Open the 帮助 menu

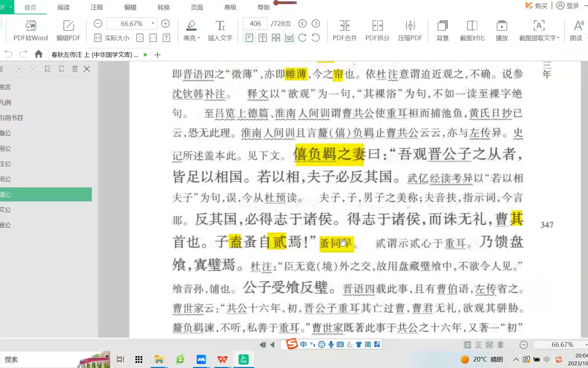click(264, 7)
